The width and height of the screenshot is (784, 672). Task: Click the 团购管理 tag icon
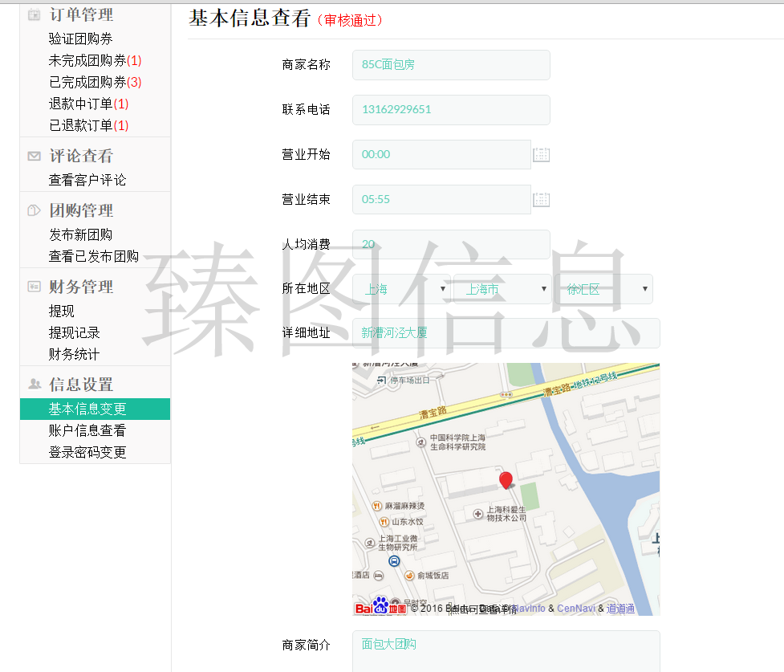point(34,210)
